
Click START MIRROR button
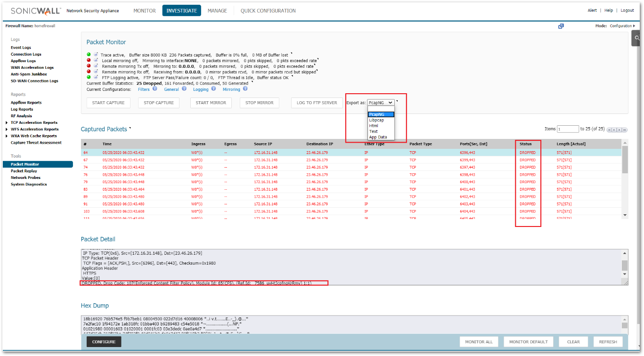(x=211, y=103)
